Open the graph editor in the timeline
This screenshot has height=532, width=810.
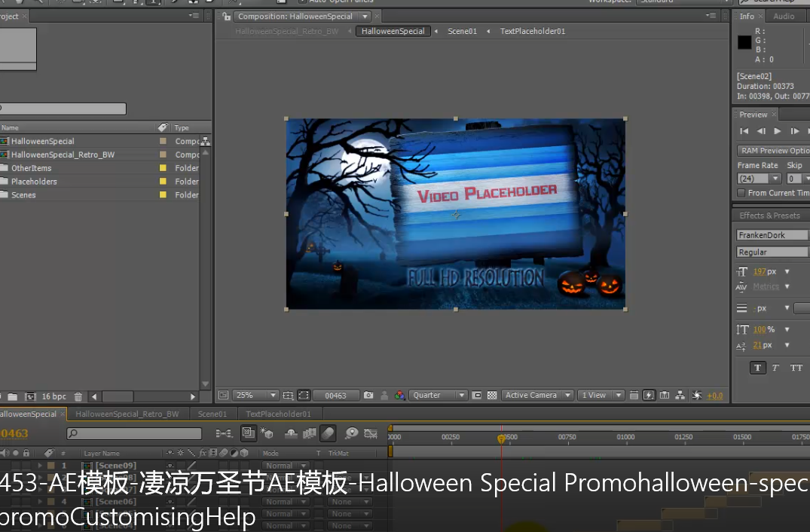[371, 433]
